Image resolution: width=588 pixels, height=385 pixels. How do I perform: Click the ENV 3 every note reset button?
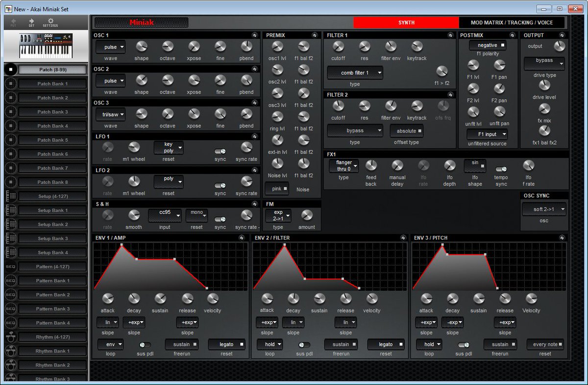[x=545, y=344]
